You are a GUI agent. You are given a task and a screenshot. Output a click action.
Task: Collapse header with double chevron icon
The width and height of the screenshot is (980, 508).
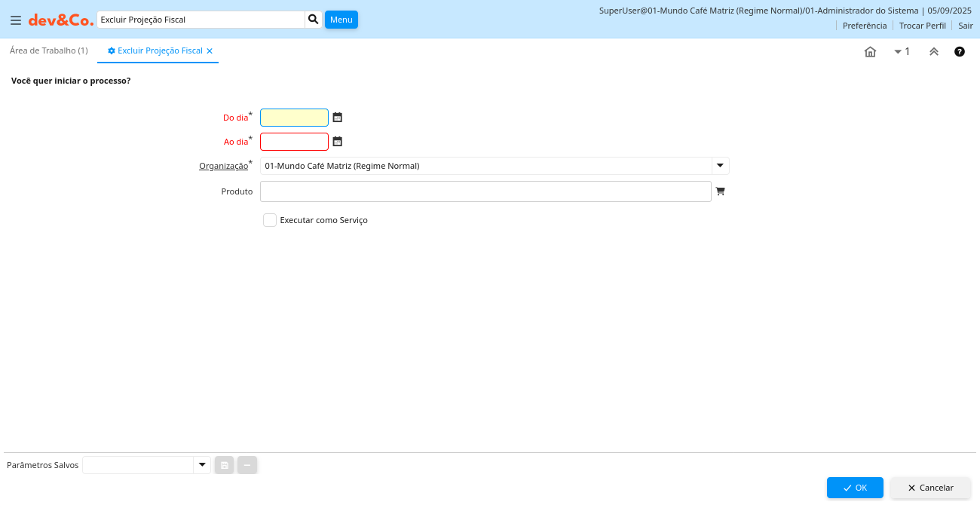click(934, 52)
